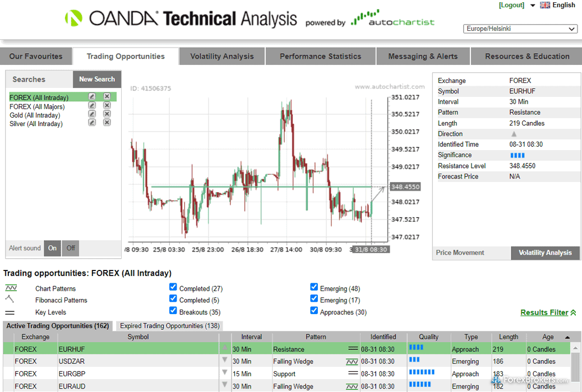The width and height of the screenshot is (582, 392).
Task: Edit the Gold (All Intraday) search
Action: [x=92, y=114]
